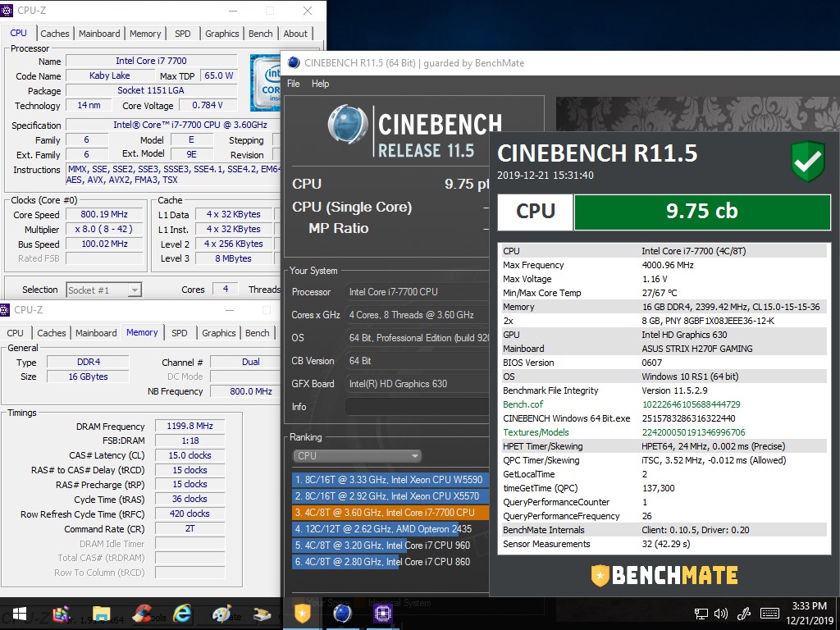The image size is (840, 630).
Task: Open Mainboard tab in the upper CPU-Z window
Action: [99, 33]
